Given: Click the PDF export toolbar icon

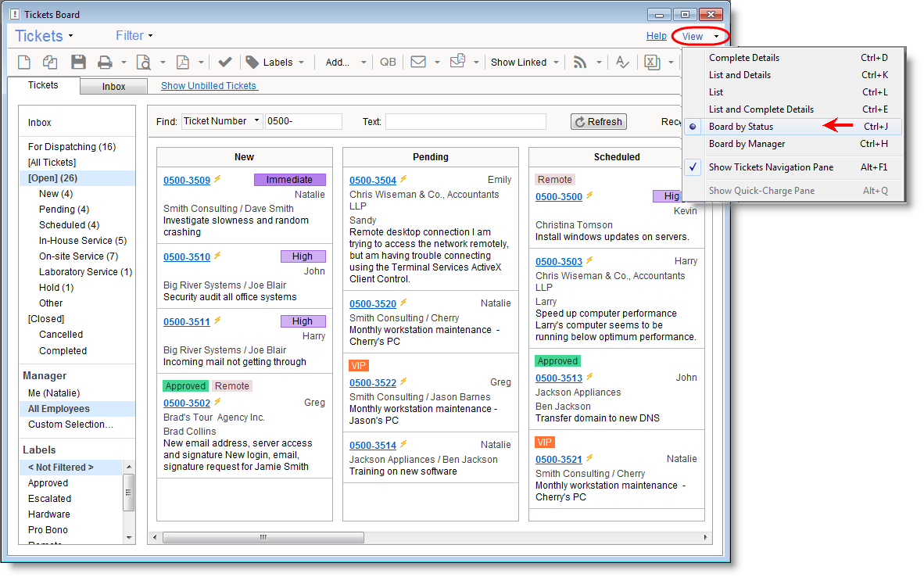Looking at the screenshot, I should [182, 63].
